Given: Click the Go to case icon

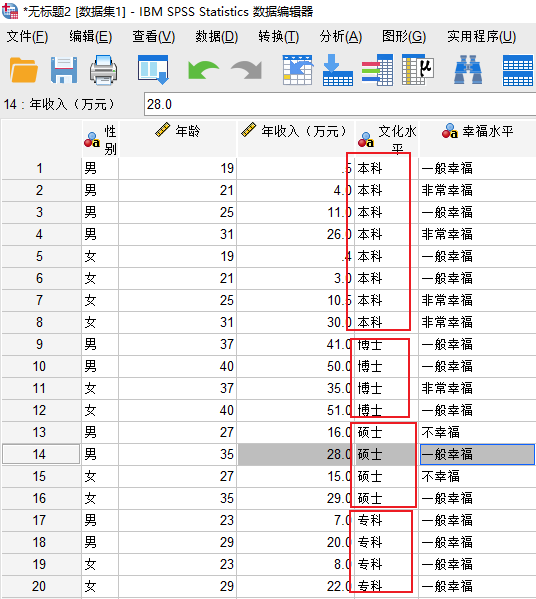Looking at the screenshot, I should click(x=298, y=70).
